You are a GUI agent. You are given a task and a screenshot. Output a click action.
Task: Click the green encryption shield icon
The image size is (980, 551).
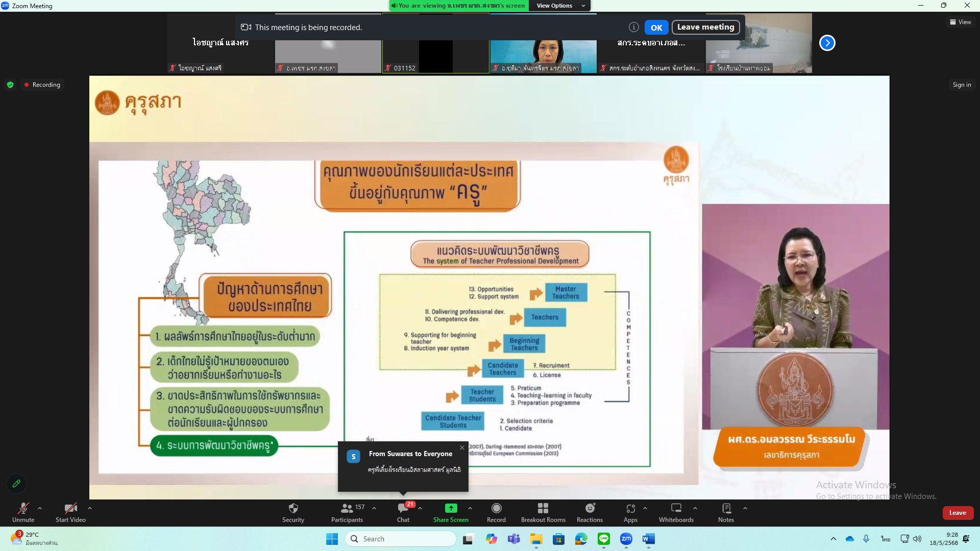[x=10, y=85]
